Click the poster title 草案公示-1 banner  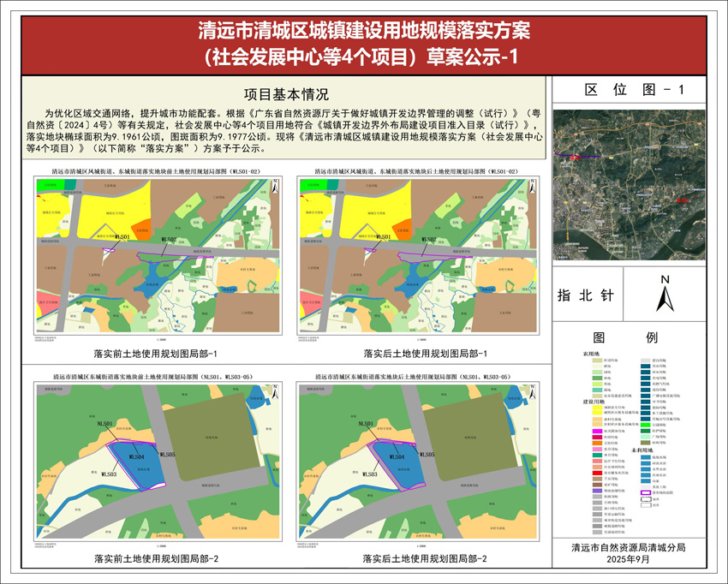click(364, 51)
